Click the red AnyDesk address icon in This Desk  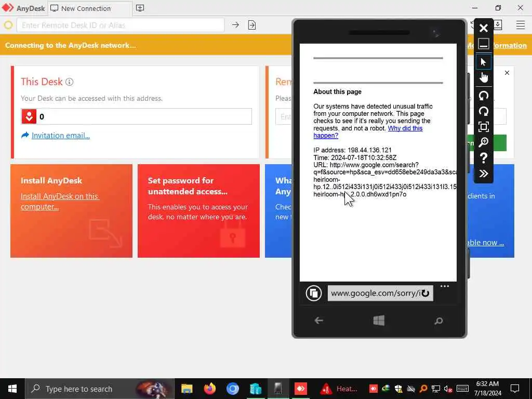tap(29, 116)
